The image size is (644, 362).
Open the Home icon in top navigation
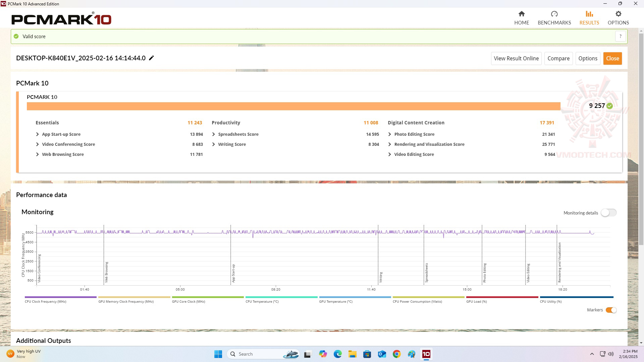(521, 14)
